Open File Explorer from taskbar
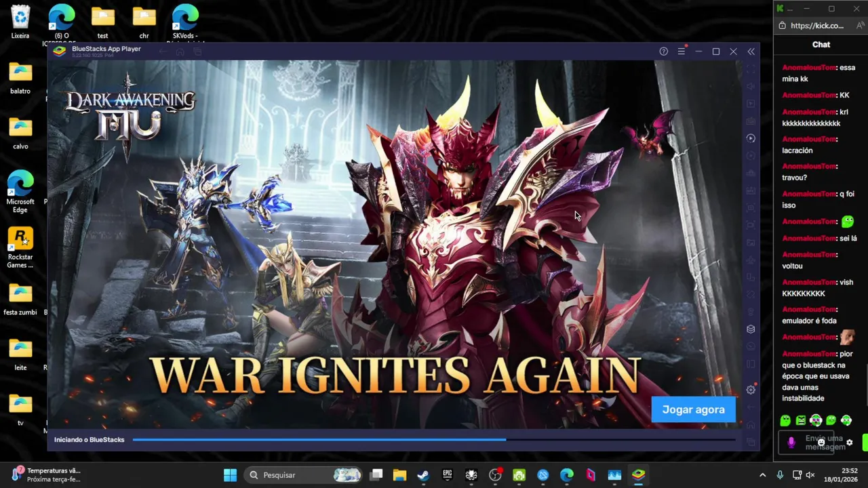This screenshot has height=488, width=868. click(399, 475)
